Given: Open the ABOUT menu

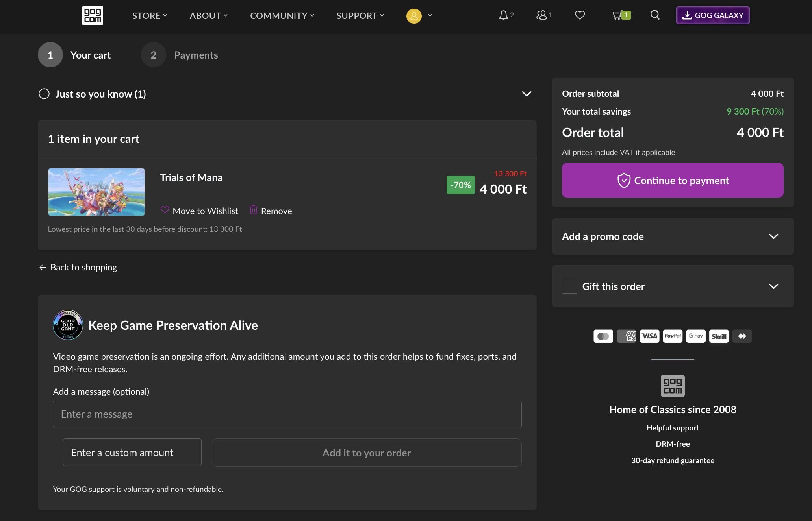Looking at the screenshot, I should click(x=209, y=15).
